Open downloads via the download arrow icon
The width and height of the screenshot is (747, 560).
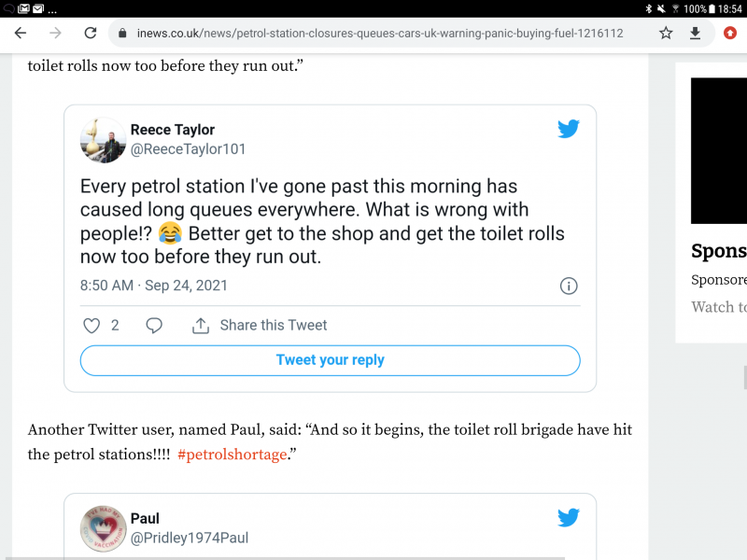click(696, 32)
